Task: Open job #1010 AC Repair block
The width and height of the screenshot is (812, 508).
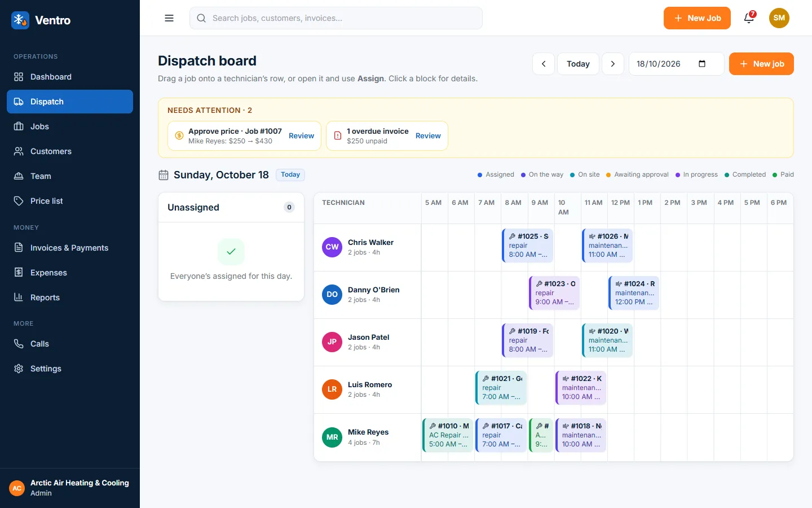Action: point(448,435)
